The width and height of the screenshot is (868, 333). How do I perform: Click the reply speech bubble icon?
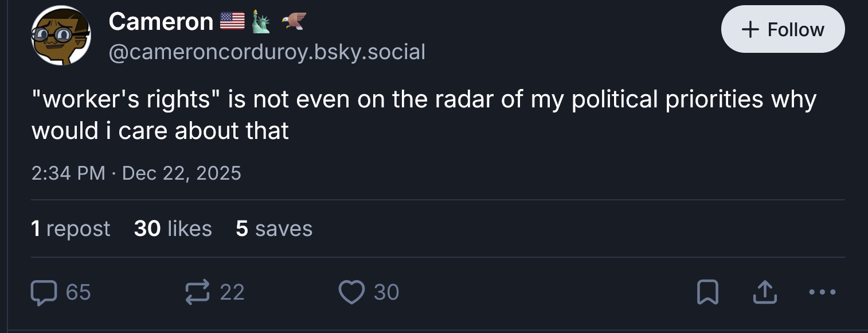pyautogui.click(x=42, y=292)
